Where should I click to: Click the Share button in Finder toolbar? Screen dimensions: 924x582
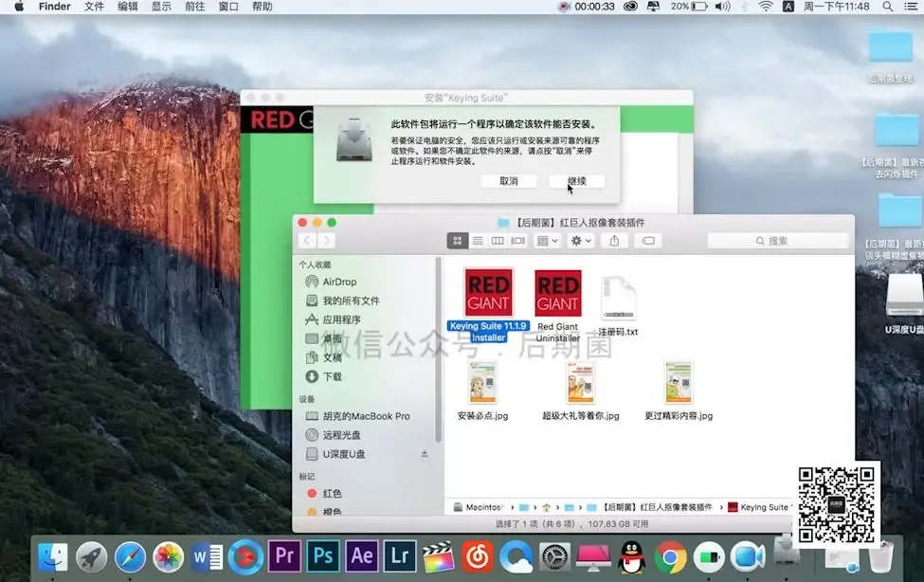coord(614,241)
